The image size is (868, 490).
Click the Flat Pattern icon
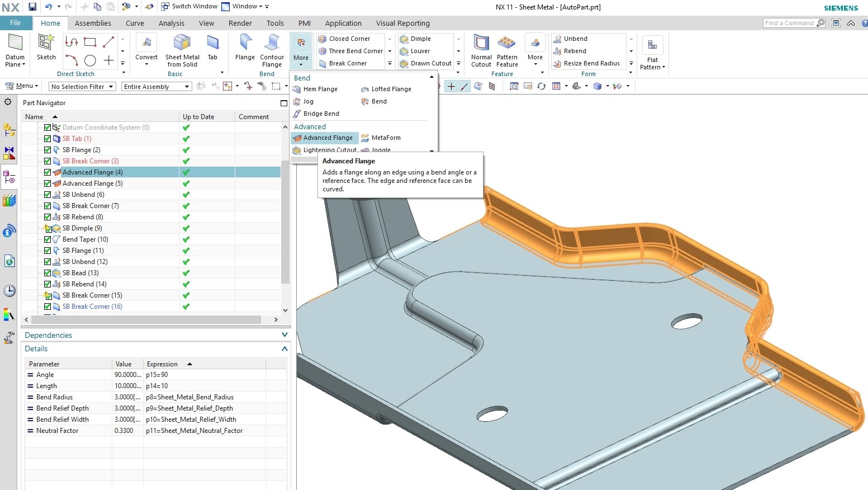(652, 46)
